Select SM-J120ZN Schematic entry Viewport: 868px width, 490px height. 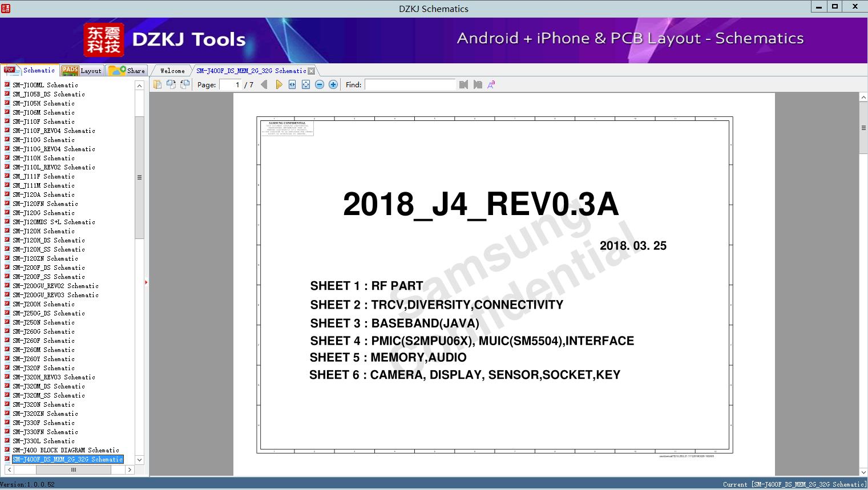point(45,258)
